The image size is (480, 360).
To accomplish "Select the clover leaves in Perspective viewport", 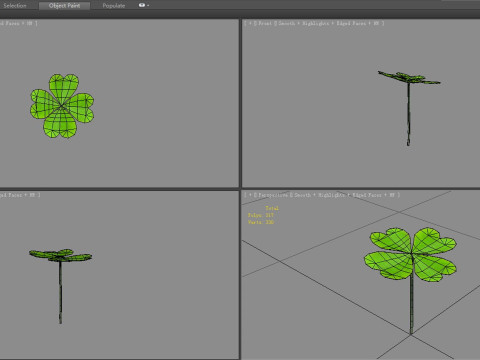I will tap(410, 254).
